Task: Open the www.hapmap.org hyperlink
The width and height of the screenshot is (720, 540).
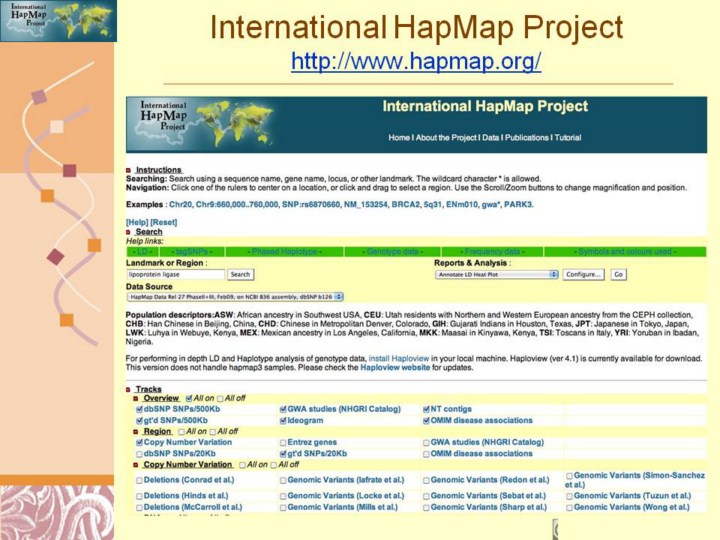Action: coord(416,62)
